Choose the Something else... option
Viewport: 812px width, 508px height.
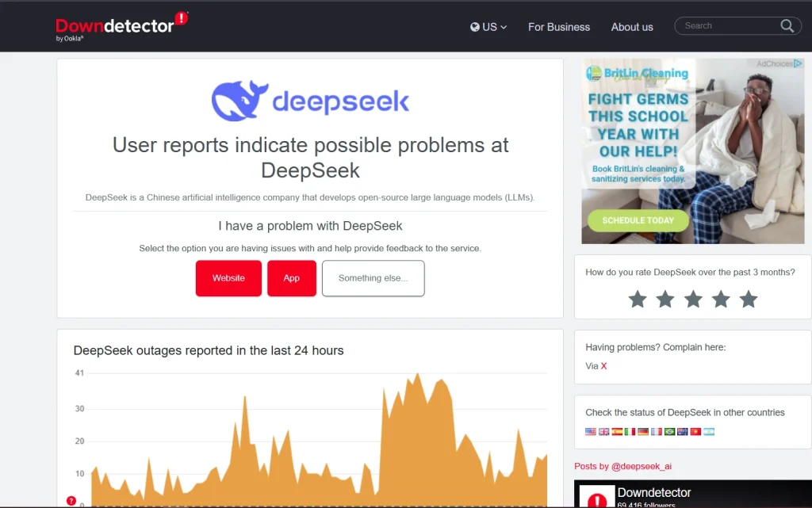pyautogui.click(x=373, y=278)
